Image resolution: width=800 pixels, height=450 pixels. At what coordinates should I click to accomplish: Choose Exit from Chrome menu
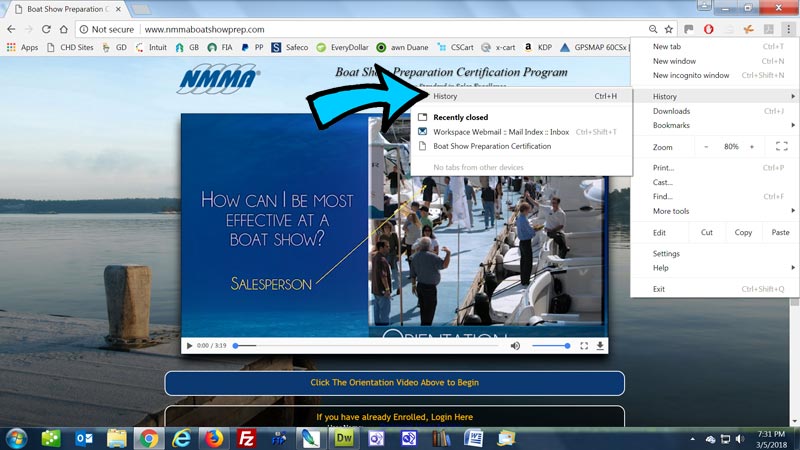pos(714,289)
